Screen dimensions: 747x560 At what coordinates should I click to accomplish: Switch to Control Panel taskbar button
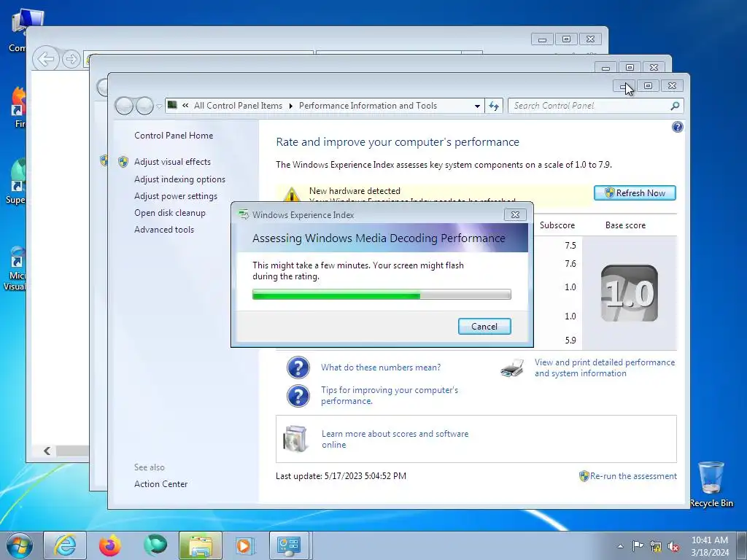click(x=289, y=545)
